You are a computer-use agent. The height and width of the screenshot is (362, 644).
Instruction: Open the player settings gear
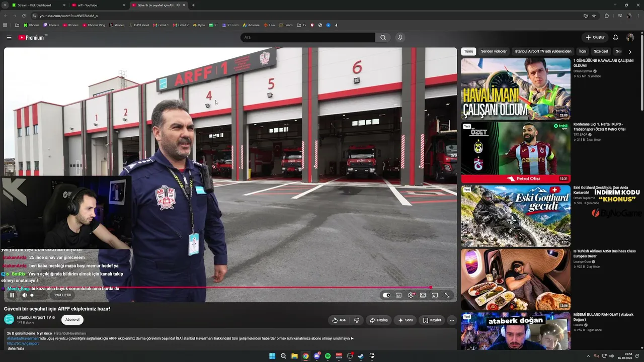(x=411, y=295)
